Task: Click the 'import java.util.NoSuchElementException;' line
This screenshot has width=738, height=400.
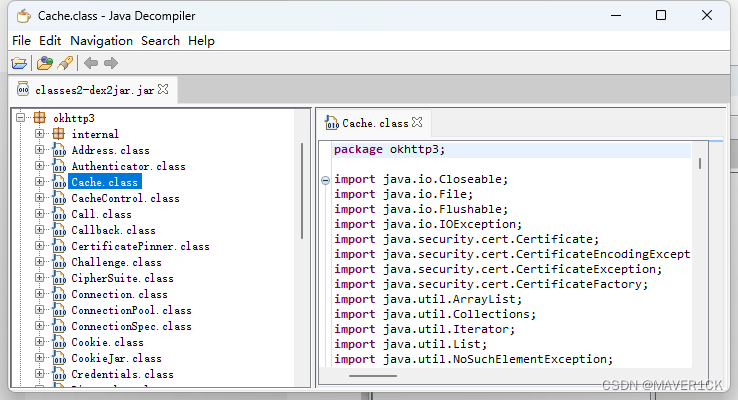Action: pos(473,360)
